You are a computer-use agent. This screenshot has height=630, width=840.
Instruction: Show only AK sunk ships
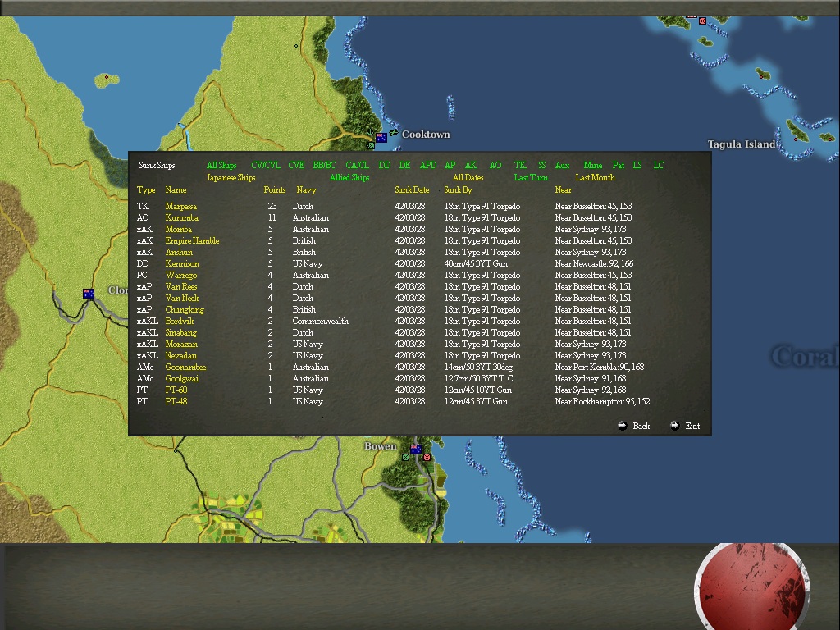pyautogui.click(x=471, y=165)
